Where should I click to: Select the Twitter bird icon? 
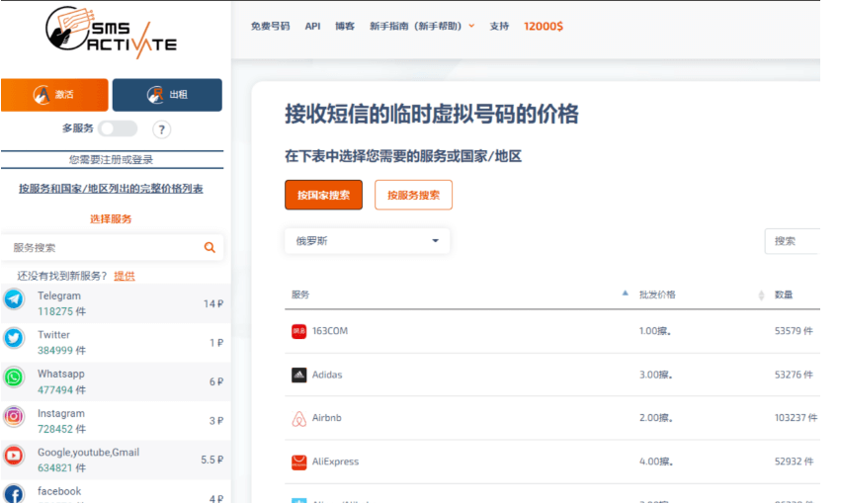(14, 339)
